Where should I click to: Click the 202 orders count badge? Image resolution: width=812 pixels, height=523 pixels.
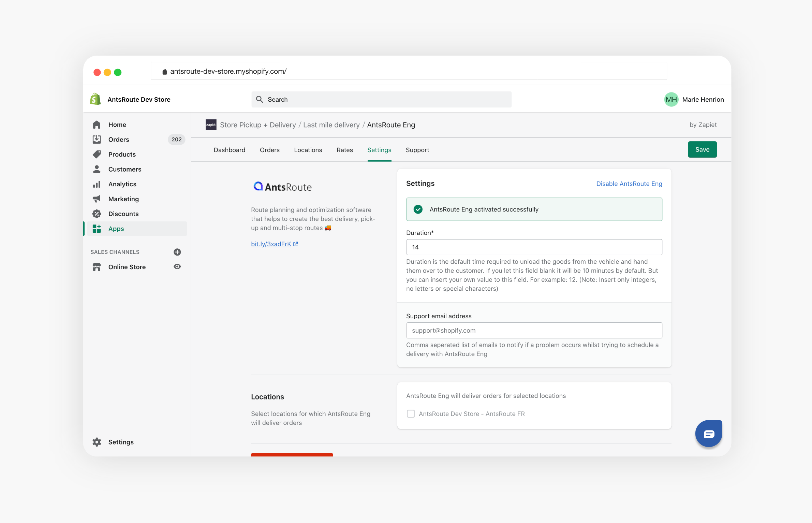click(176, 140)
